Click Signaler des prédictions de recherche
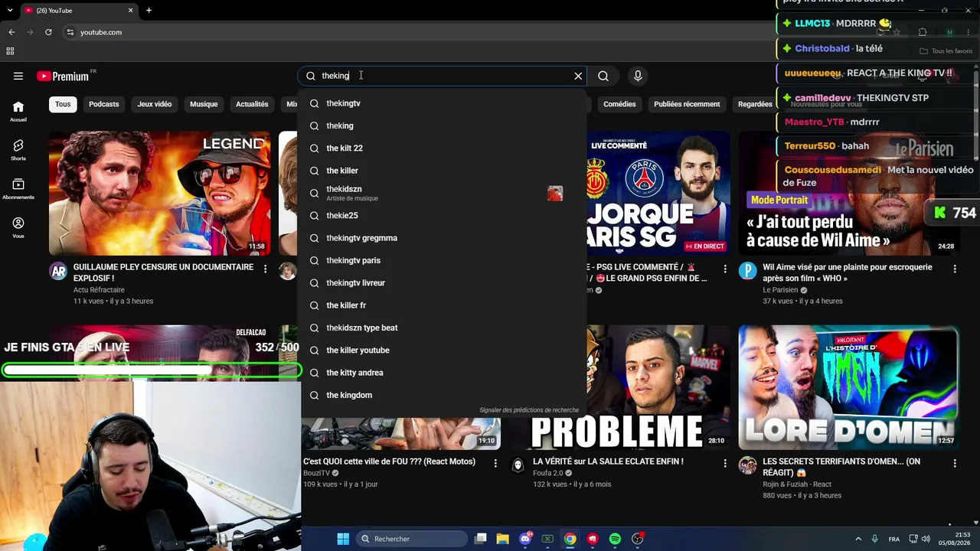Image resolution: width=980 pixels, height=551 pixels. click(x=529, y=410)
